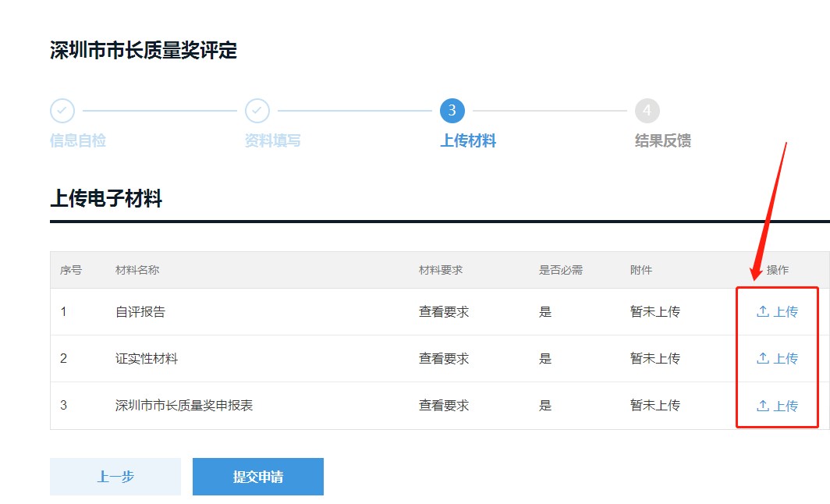Click the 证实性材料 material name
This screenshot has height=504, width=830.
[x=147, y=358]
